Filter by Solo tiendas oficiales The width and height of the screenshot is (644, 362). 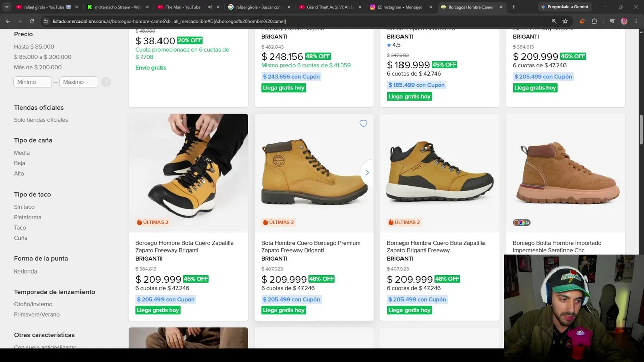coord(41,120)
